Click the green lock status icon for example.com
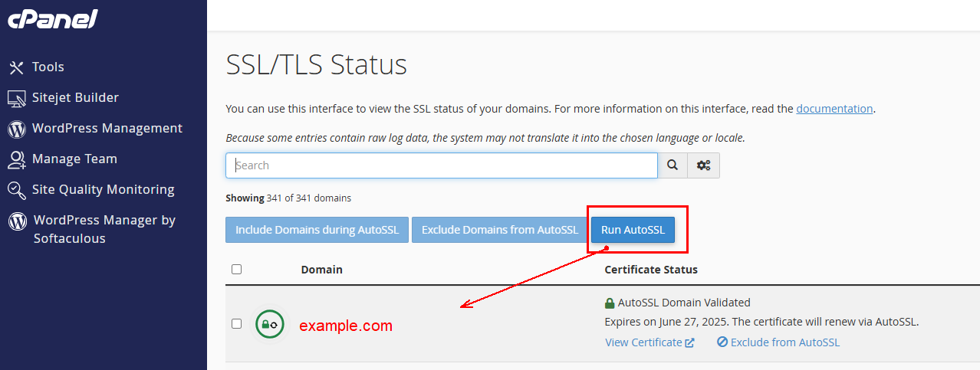 tap(269, 325)
